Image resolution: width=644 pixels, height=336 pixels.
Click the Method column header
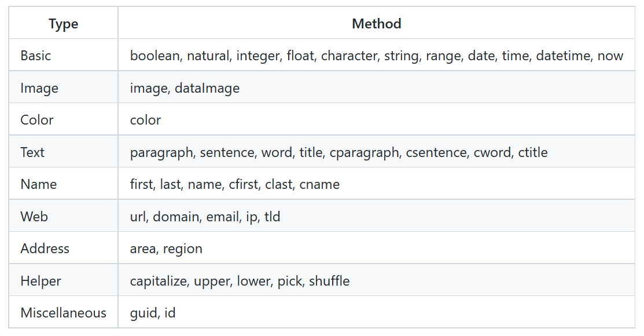coord(376,23)
